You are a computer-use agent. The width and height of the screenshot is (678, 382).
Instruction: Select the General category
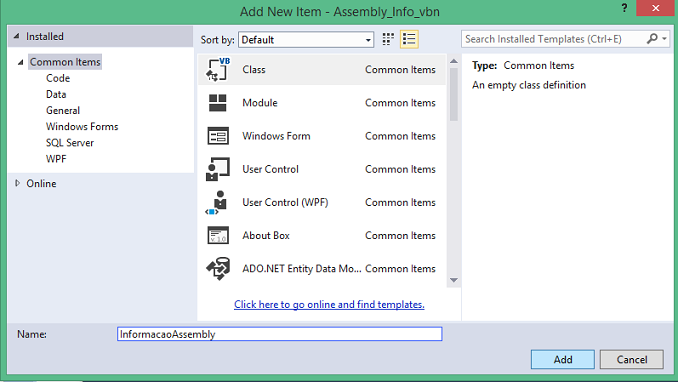coord(63,110)
